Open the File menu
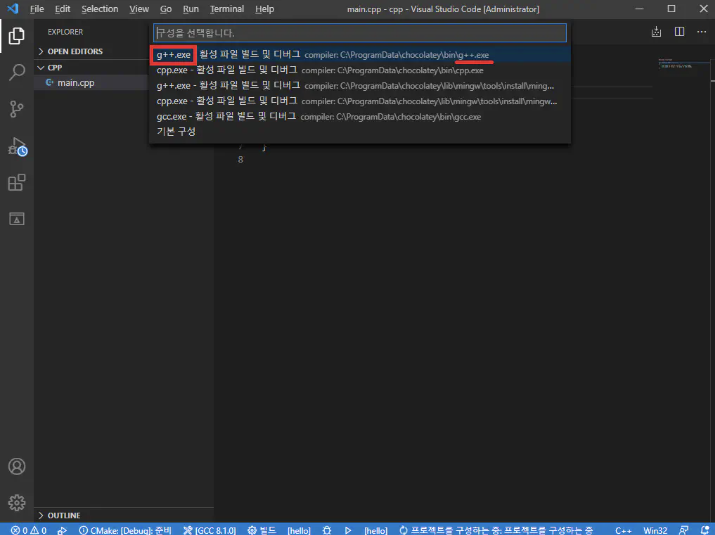This screenshot has height=535, width=715. coord(37,9)
